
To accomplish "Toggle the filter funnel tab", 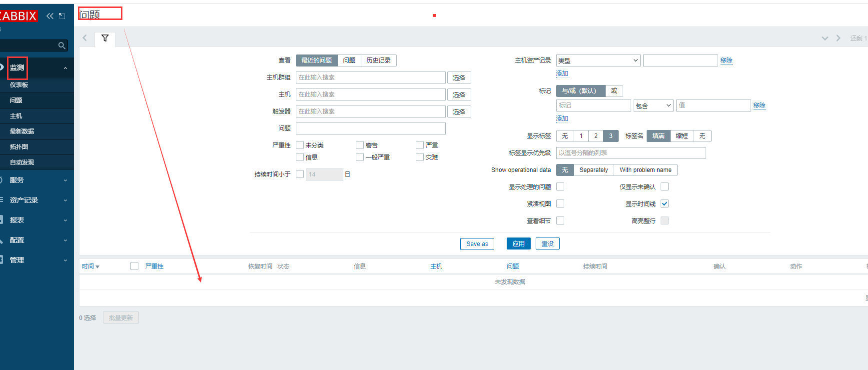I will tap(105, 38).
